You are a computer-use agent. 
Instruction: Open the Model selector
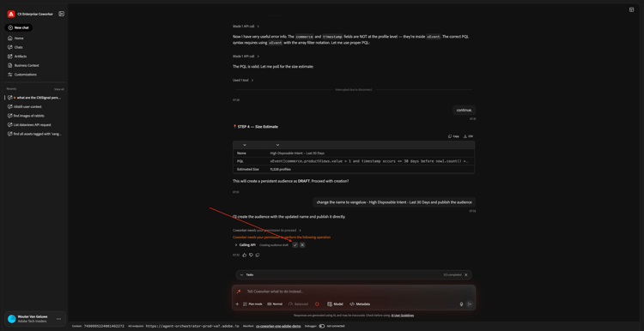335,304
